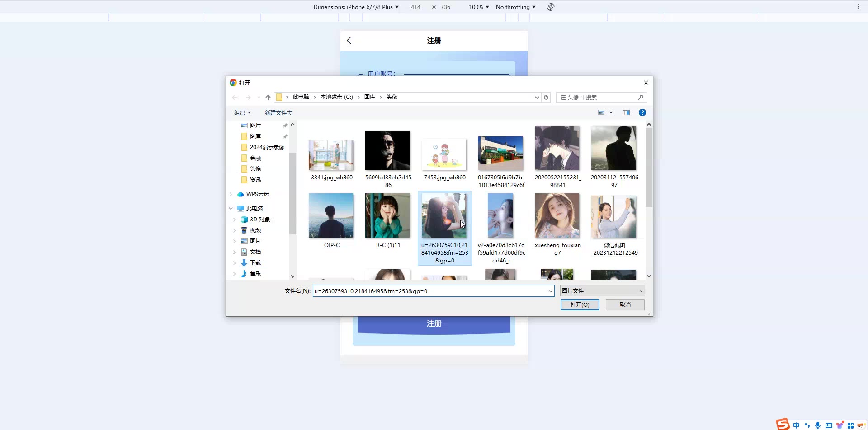Viewport: 868px width, 430px height.
Task: Click the 取消 button
Action: (x=625, y=305)
